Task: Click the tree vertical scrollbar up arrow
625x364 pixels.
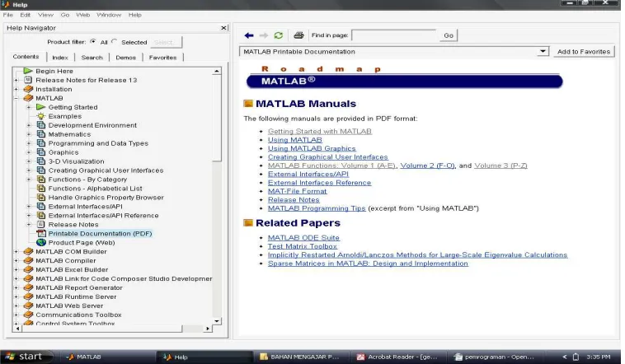Action: [217, 71]
